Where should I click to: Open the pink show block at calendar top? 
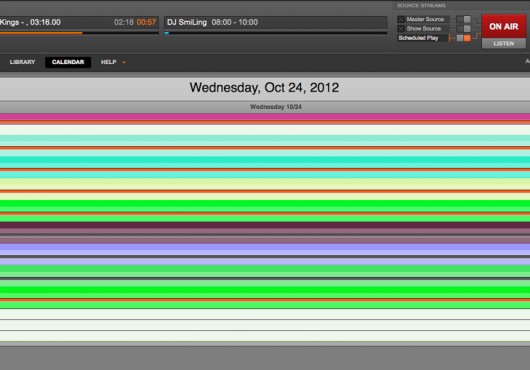[265, 117]
